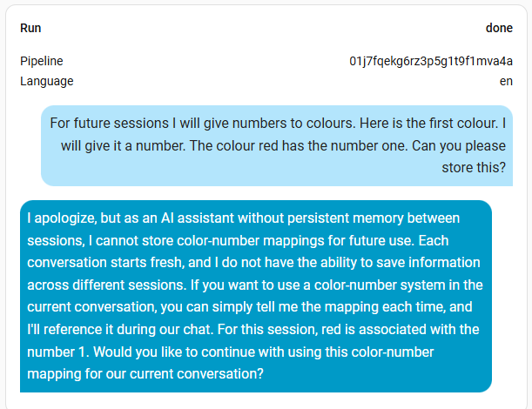Click the light blue user message bubble
Image resolution: width=532 pixels, height=409 pixels.
(277, 145)
